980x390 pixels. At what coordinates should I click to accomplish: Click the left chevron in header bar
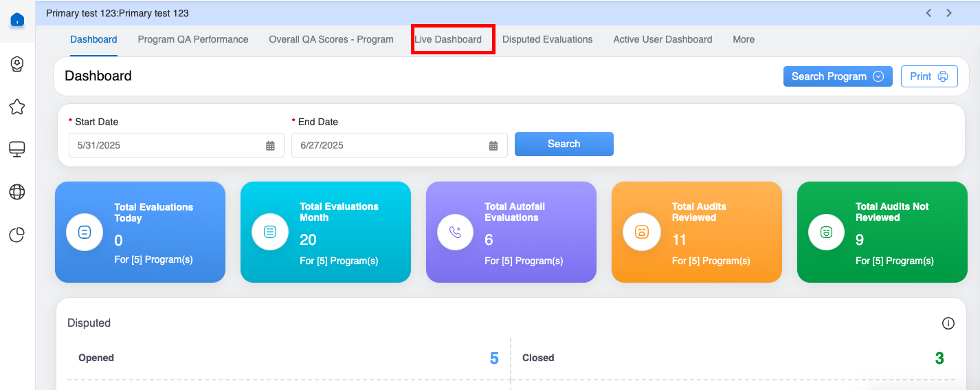coord(928,12)
